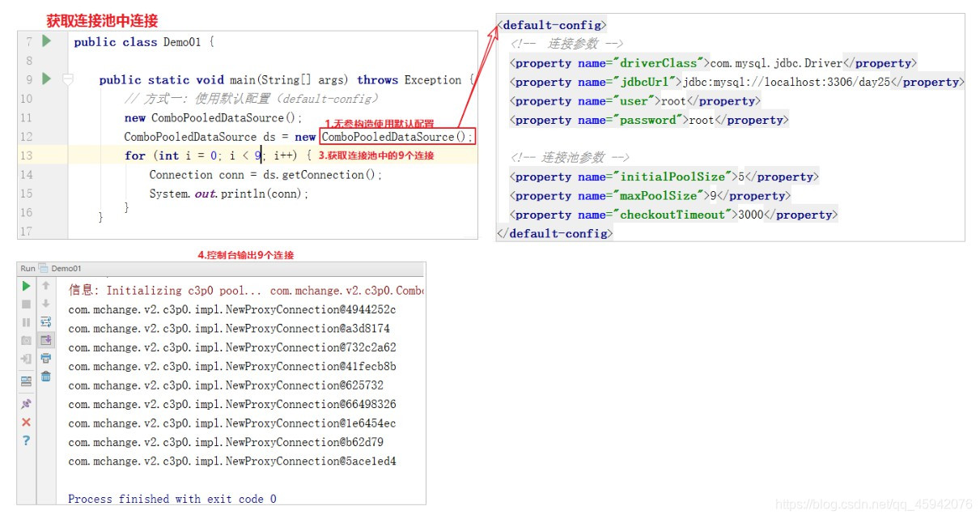
Task: Click console line ending '@66498326'
Action: coord(232,404)
